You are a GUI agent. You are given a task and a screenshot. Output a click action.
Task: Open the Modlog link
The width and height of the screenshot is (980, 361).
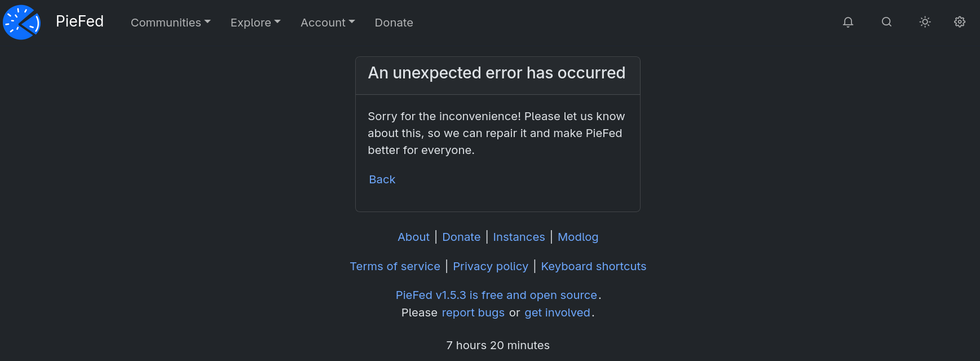(577, 237)
